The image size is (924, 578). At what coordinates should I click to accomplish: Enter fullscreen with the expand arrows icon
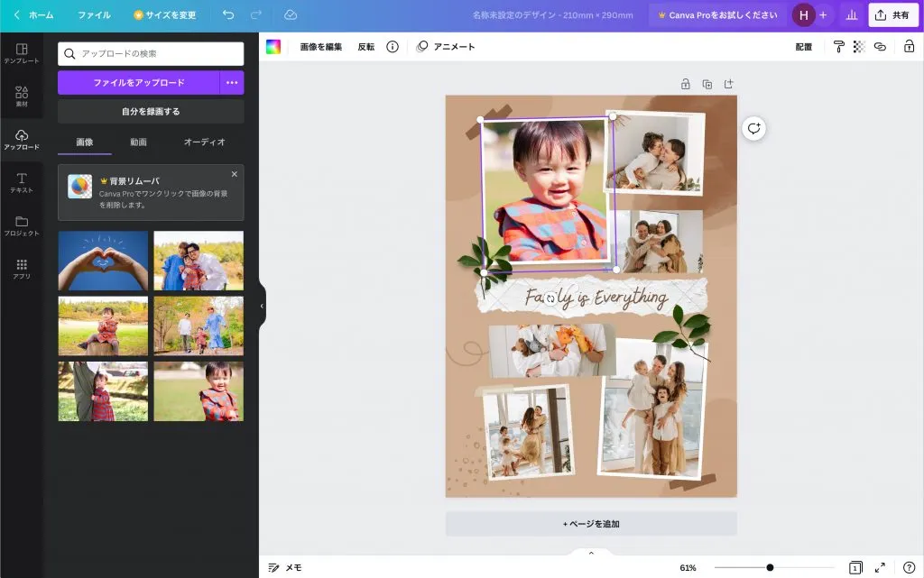pyautogui.click(x=880, y=567)
